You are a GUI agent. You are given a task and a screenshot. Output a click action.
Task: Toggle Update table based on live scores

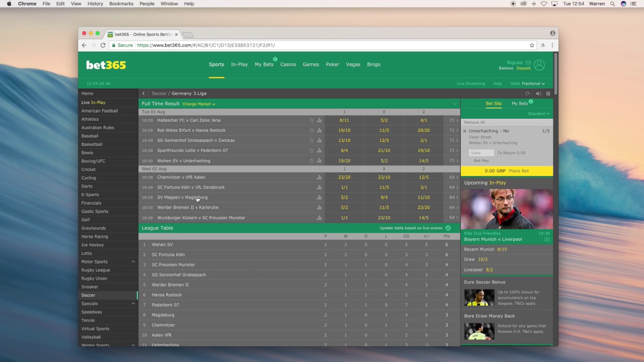pos(448,228)
